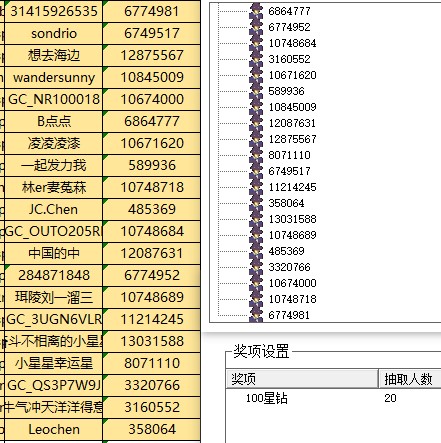The height and width of the screenshot is (443, 441).
Task: Click spreadsheet cell 3320766
Action: (152, 385)
